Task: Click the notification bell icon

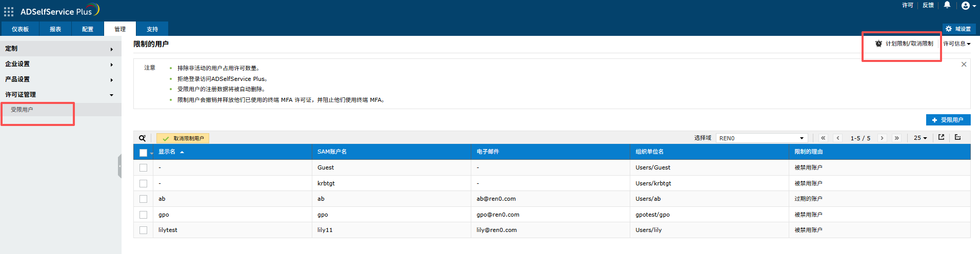Action: click(947, 5)
